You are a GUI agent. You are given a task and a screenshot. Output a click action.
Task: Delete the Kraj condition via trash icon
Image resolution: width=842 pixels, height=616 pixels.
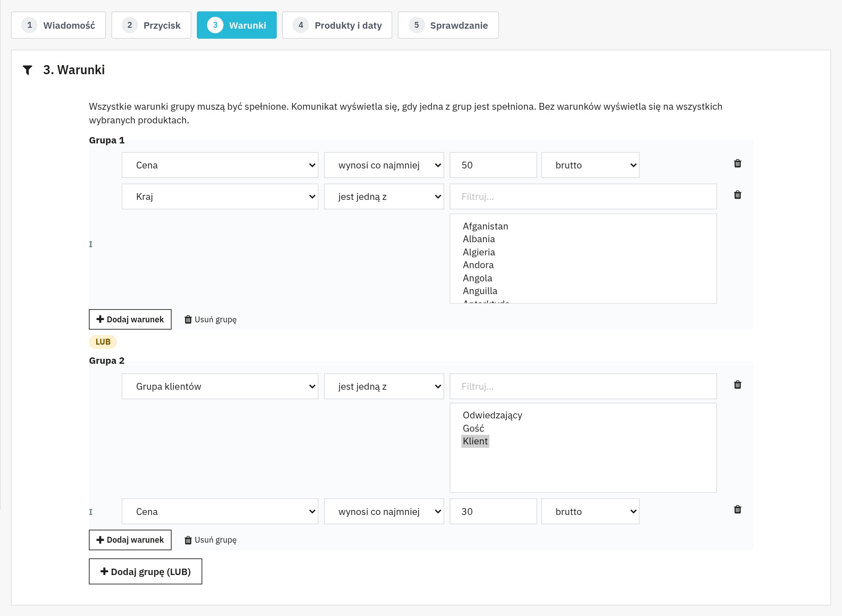738,195
